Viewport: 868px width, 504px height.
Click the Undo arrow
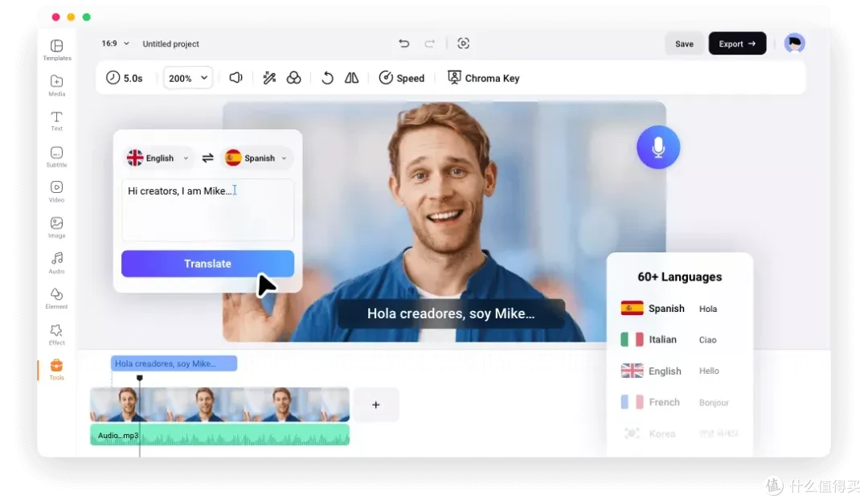click(404, 43)
